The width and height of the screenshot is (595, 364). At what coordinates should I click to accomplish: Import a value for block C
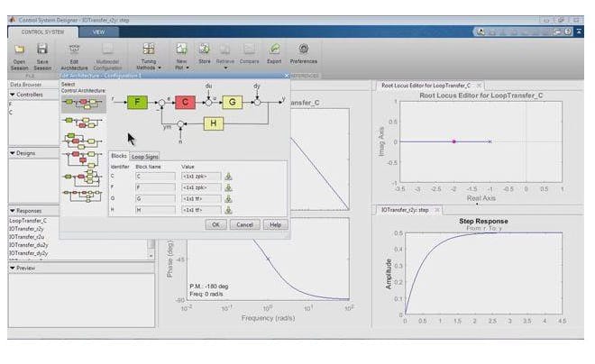228,177
